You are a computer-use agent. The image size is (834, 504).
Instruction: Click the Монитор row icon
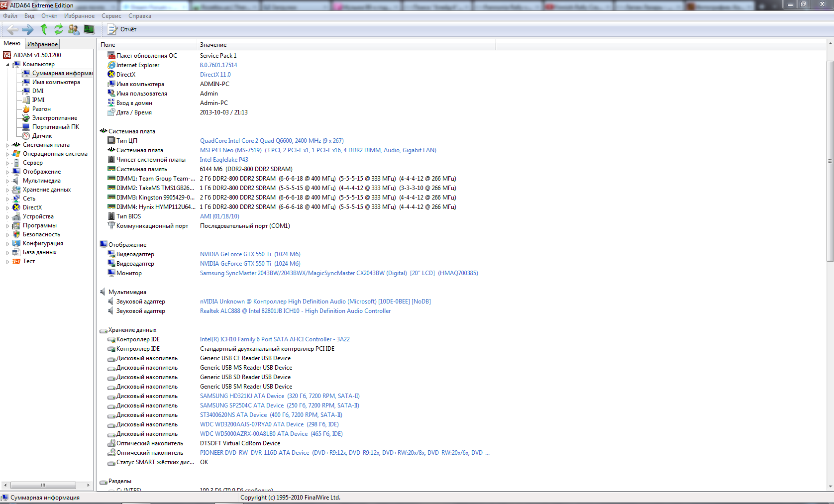pyautogui.click(x=111, y=273)
